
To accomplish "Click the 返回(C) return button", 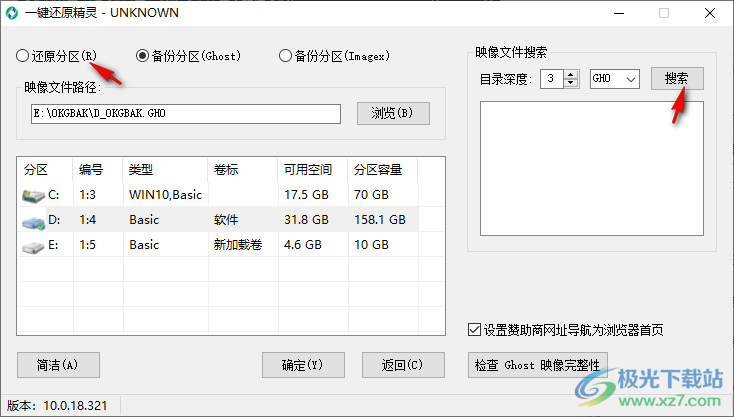I will click(403, 365).
